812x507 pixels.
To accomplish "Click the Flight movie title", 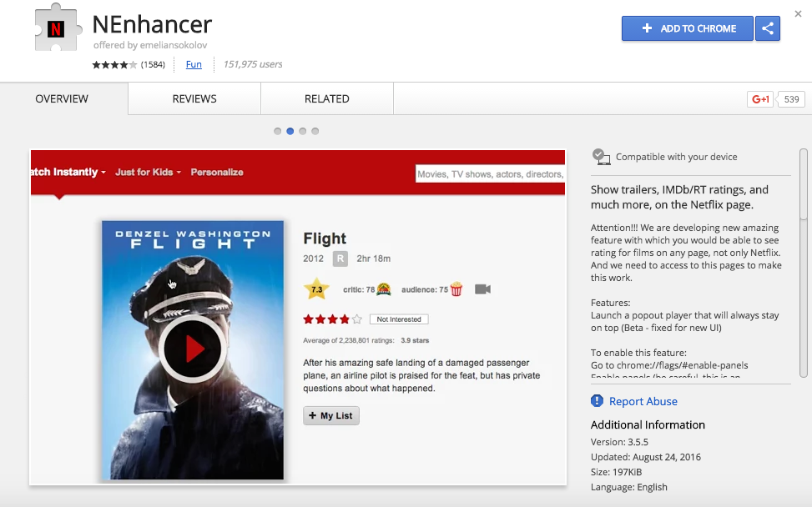I will click(x=325, y=238).
